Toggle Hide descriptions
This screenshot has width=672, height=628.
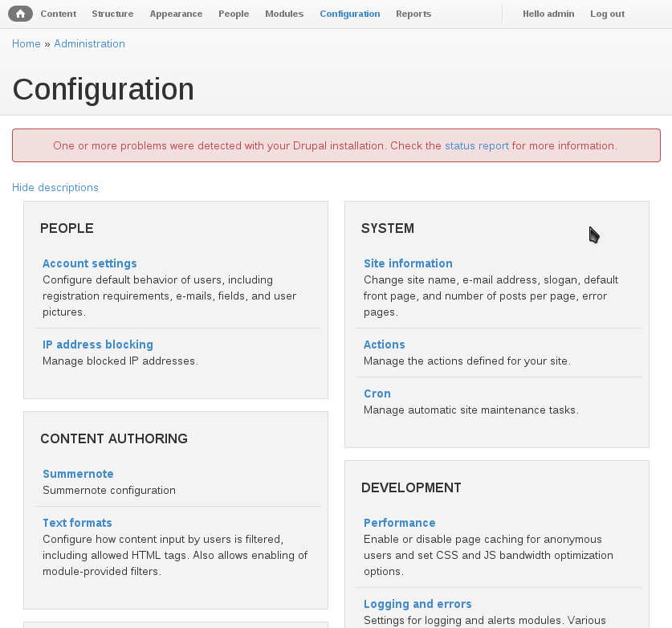tap(55, 187)
